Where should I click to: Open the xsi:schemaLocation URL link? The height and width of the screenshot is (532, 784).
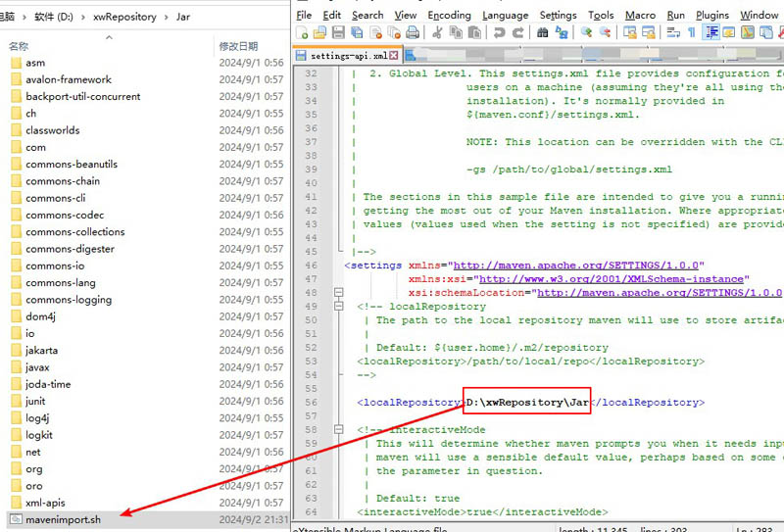660,293
